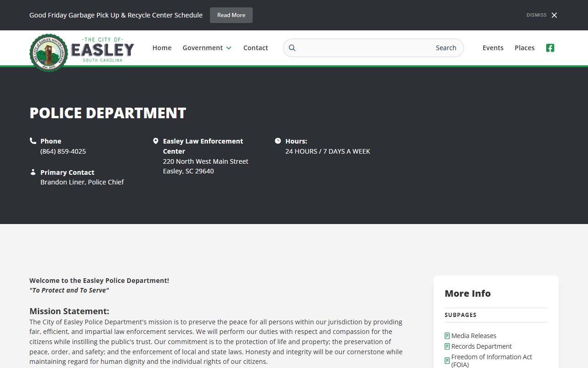
Task: Click the location pin icon
Action: [155, 141]
